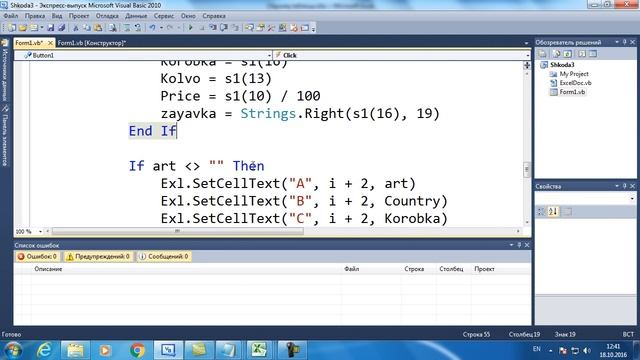Toggle the Messages: 0 filter
Viewport: 640px width, 360px height.
[164, 256]
